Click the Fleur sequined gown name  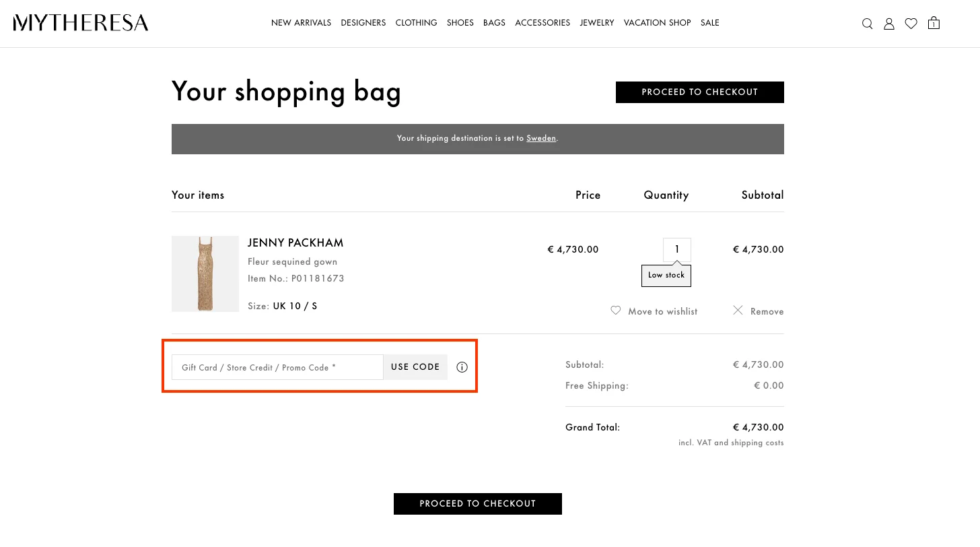(x=293, y=261)
